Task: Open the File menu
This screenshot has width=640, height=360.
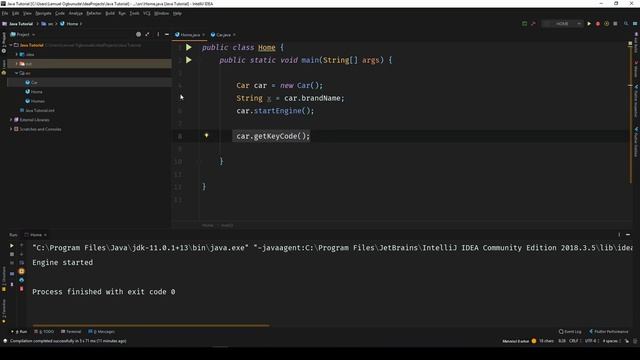Action: pos(5,13)
